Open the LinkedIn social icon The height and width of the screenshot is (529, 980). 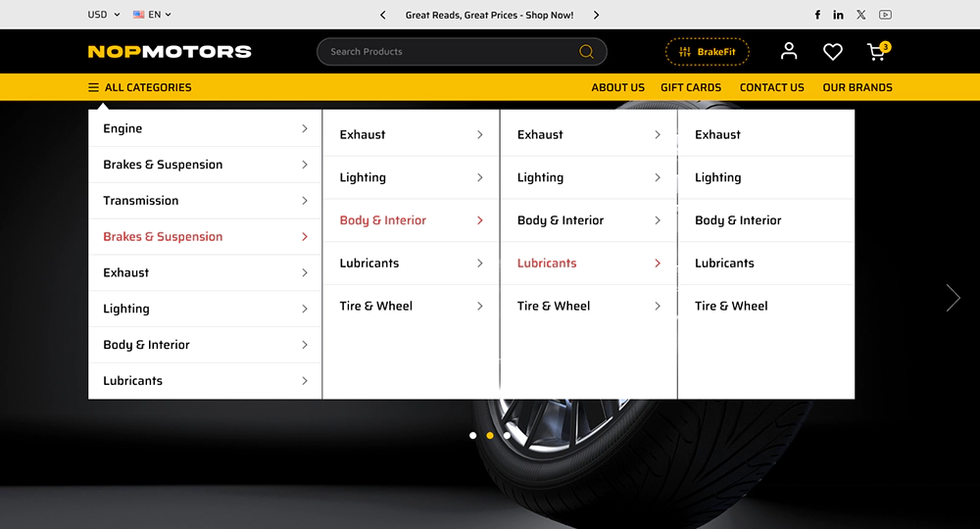click(x=838, y=15)
